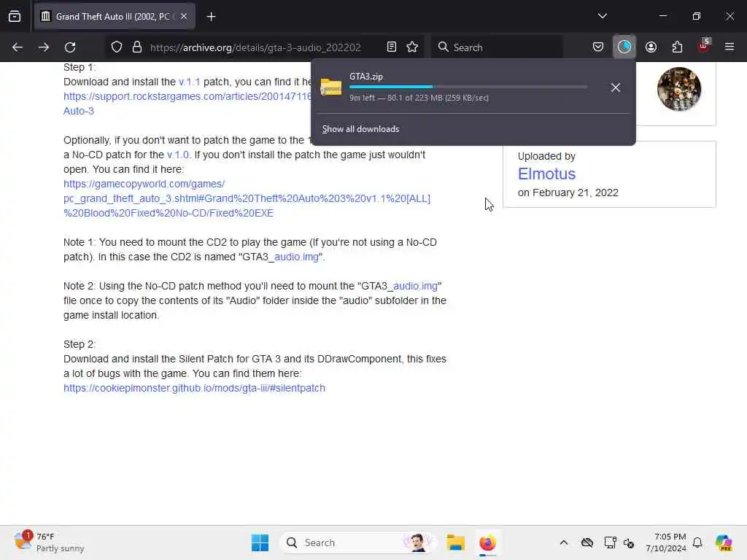
Task: Click the GTA3.zip download file icon
Action: point(330,87)
